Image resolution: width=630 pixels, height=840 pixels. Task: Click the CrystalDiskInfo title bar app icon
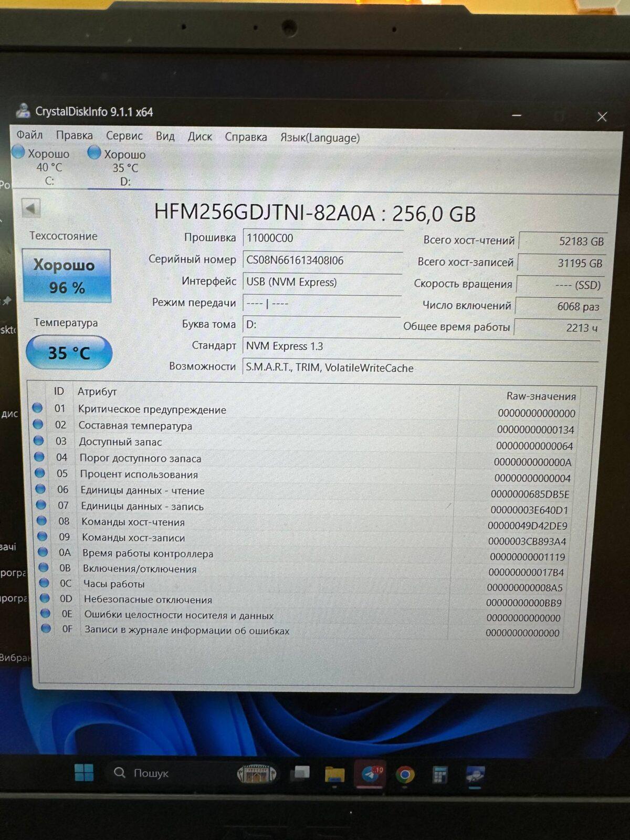pos(23,110)
